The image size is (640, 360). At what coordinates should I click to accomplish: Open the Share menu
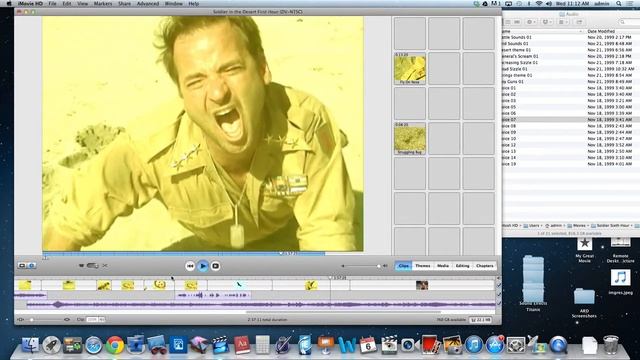click(x=124, y=4)
